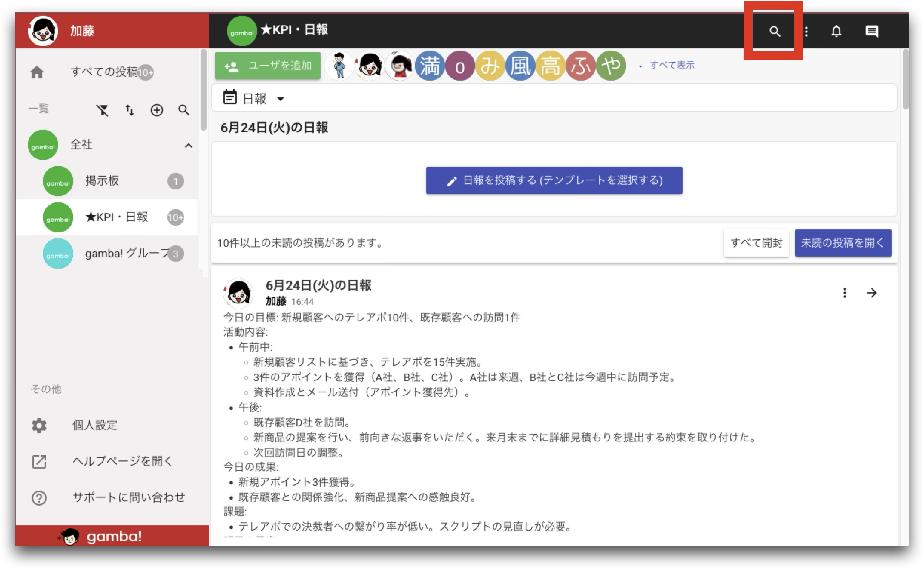Viewport: 924px width, 569px height.
Task: Select the blue 満 member avatar
Action: pos(430,66)
